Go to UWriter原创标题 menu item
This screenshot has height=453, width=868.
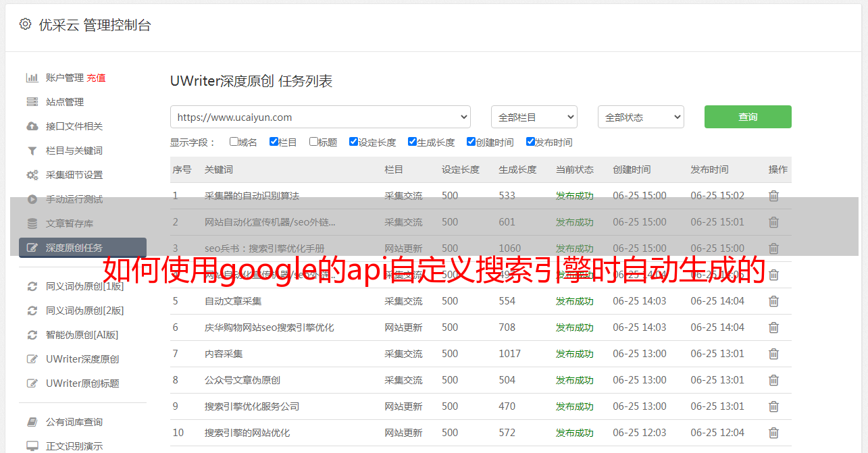tap(82, 383)
